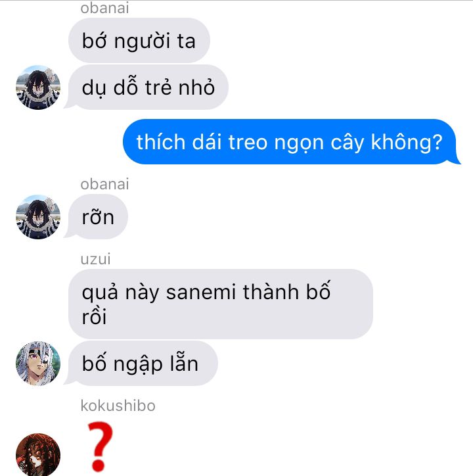Tap the word "thích" in the sent message
This screenshot has height=476, width=473.
point(161,142)
